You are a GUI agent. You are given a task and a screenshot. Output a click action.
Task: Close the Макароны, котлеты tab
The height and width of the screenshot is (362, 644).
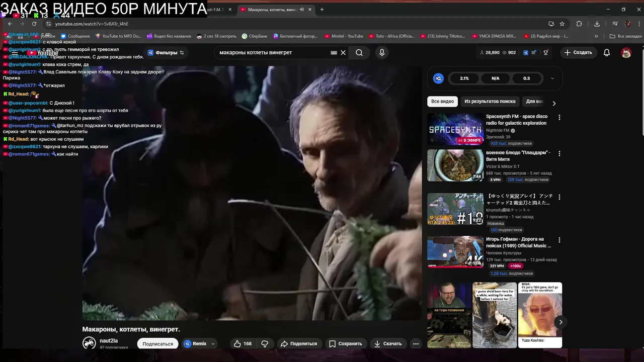[x=310, y=10]
